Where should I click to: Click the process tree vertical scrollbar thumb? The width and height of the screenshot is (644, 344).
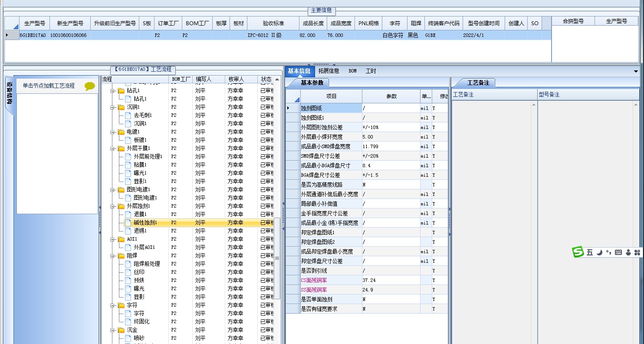pos(277,258)
